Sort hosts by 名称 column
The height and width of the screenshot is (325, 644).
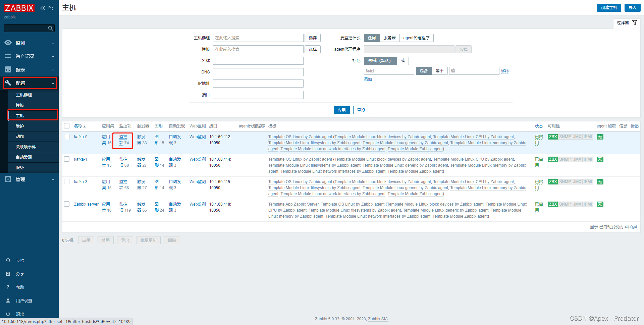point(80,126)
